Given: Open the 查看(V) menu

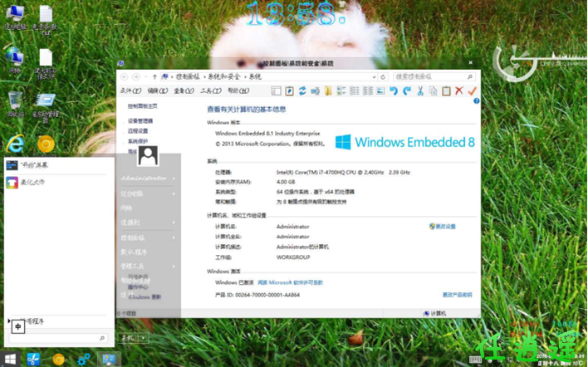Looking at the screenshot, I should [x=184, y=91].
